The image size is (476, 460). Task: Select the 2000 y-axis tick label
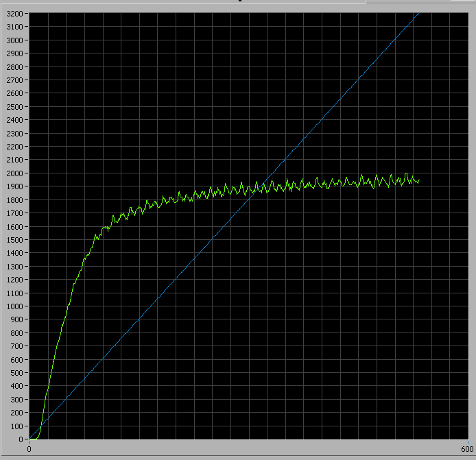14,173
